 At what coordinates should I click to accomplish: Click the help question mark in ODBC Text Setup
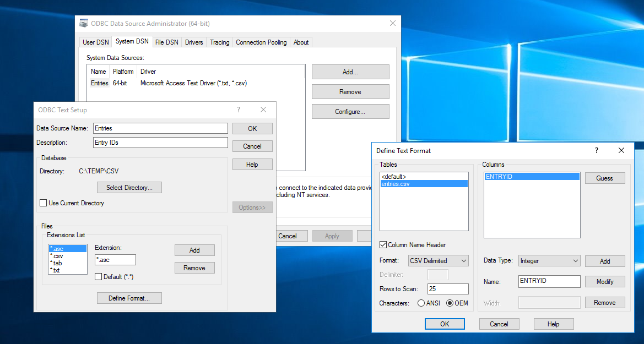238,110
